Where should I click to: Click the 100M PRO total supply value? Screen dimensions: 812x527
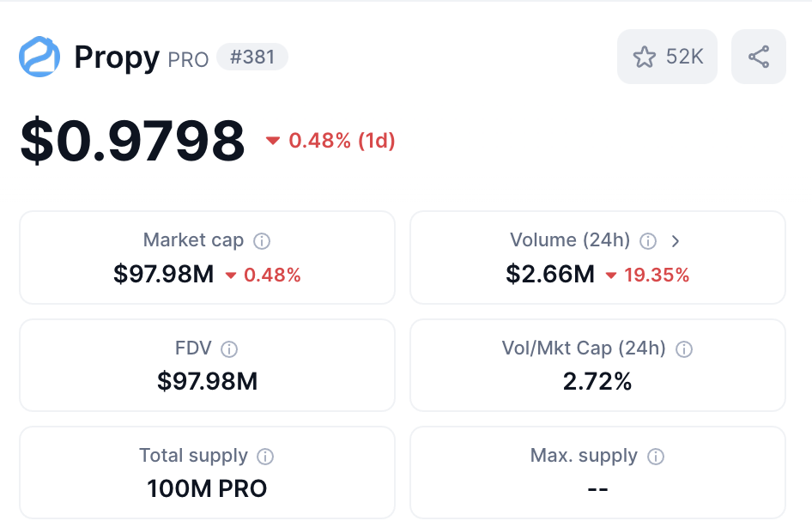click(x=207, y=489)
